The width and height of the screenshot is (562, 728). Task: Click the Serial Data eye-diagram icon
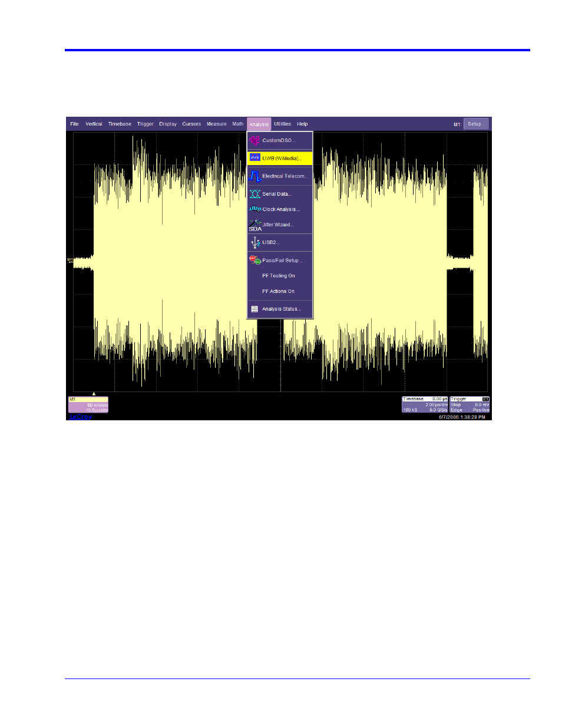click(x=254, y=194)
